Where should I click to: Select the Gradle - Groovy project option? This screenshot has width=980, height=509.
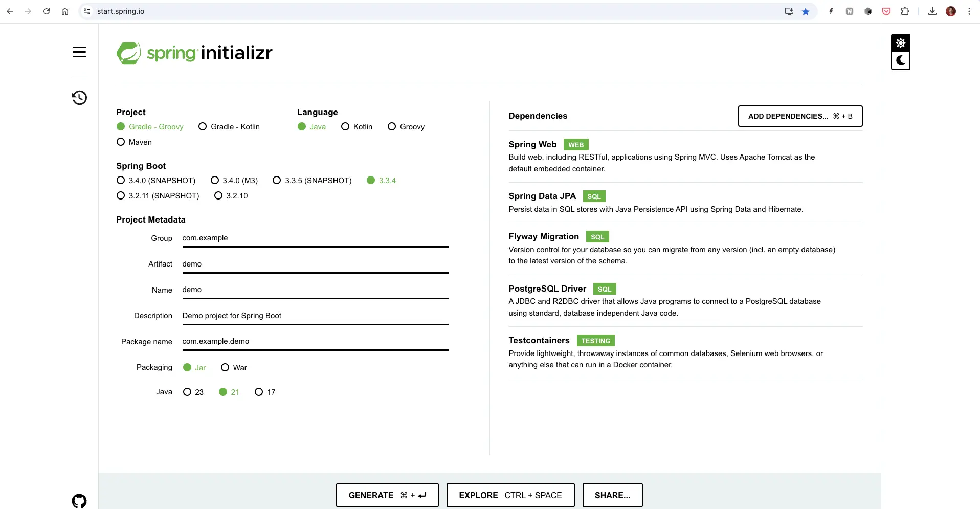[x=150, y=127]
